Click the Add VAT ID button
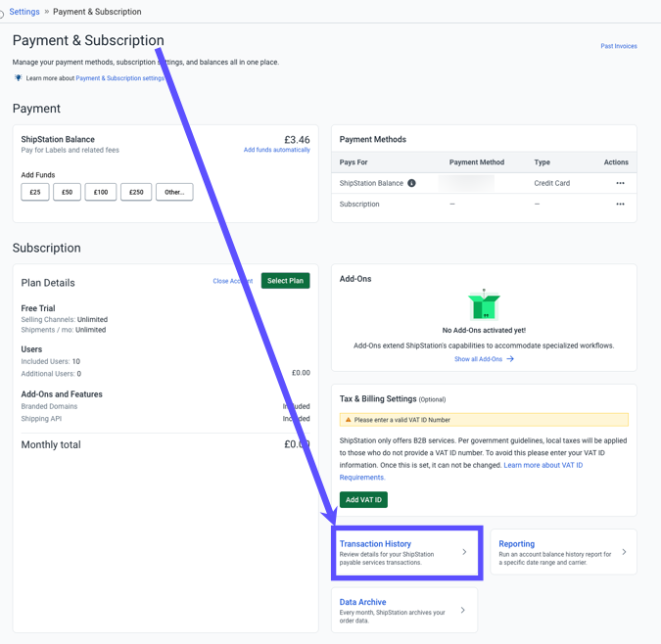This screenshot has width=661, height=644. click(x=363, y=500)
